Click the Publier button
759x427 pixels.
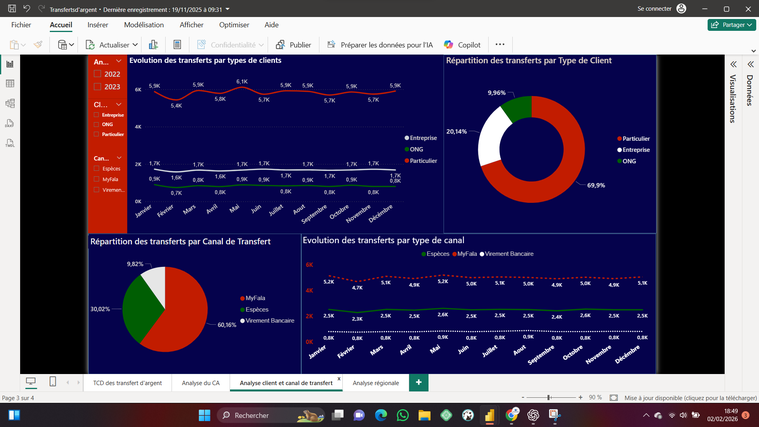tap(292, 45)
